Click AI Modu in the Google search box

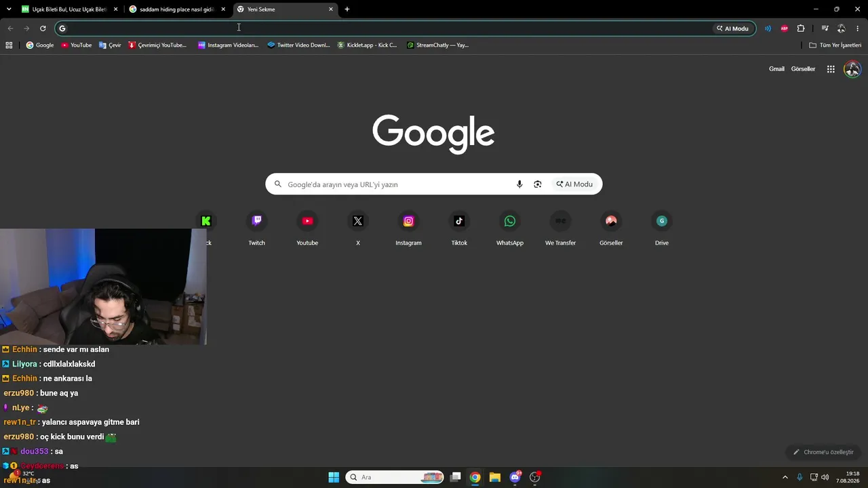click(x=574, y=184)
